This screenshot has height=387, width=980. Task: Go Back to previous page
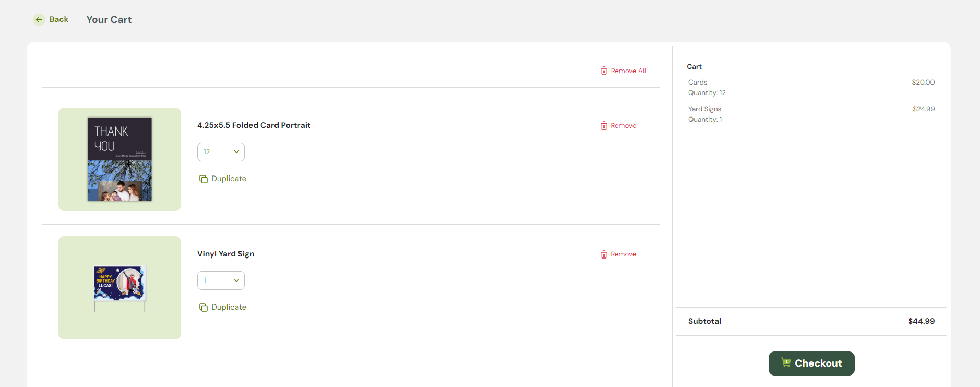point(51,20)
